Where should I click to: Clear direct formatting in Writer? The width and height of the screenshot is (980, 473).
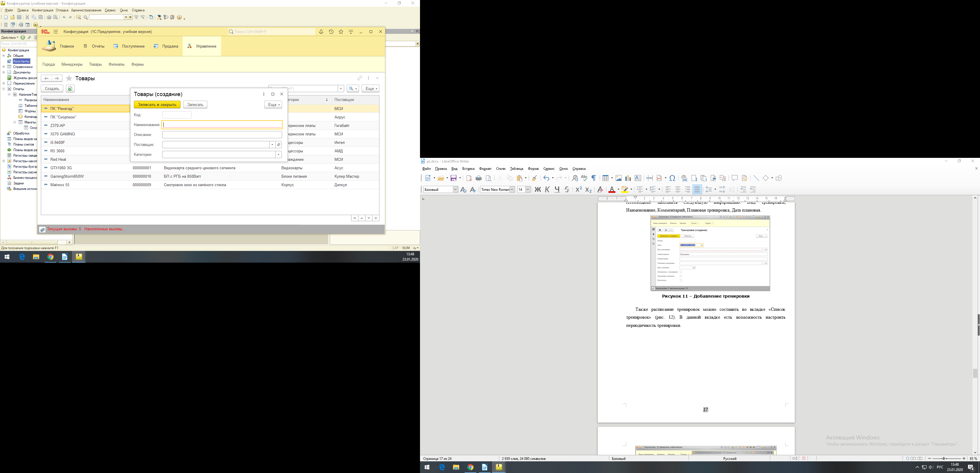pos(600,189)
